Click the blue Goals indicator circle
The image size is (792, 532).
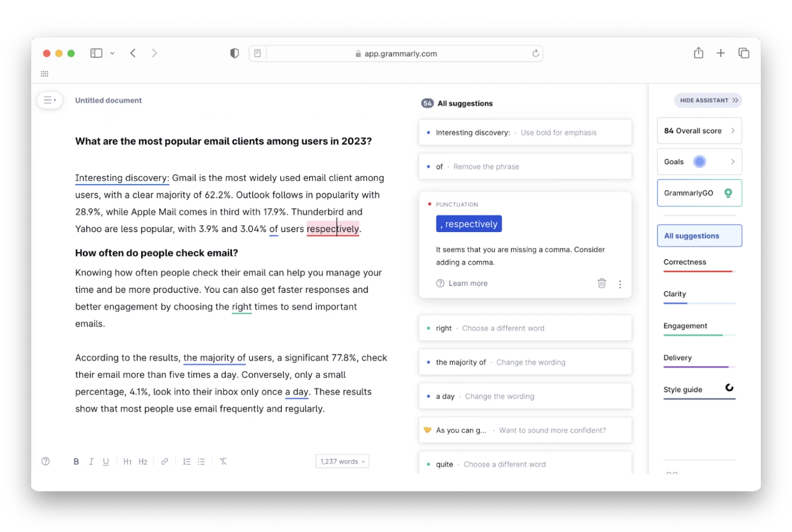click(700, 161)
